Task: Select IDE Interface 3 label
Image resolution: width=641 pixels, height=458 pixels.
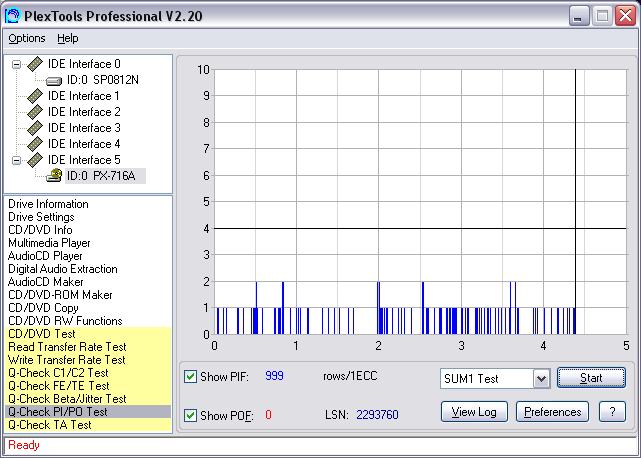Action: [x=84, y=128]
